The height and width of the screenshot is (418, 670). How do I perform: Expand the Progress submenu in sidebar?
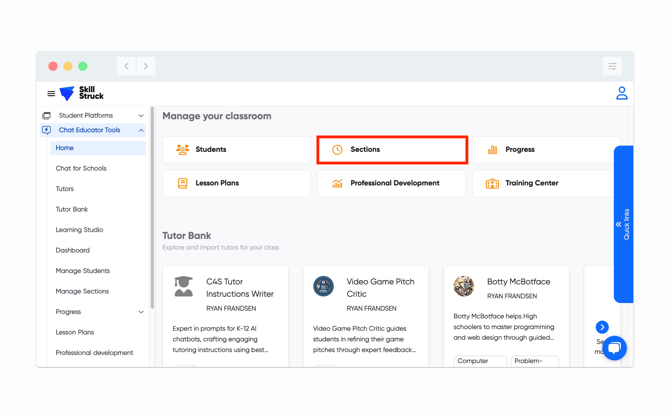coord(141,312)
